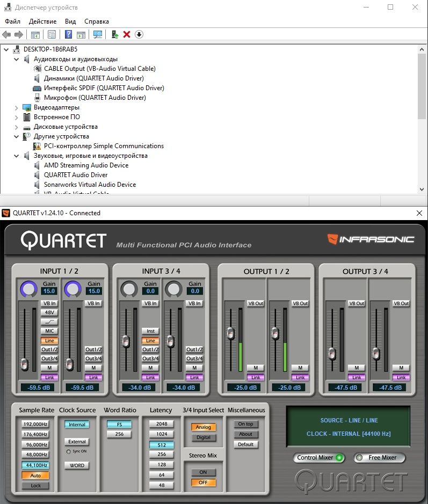Screen dimensions: 428x504
Task: Click the About button under Miscellaneous
Action: coord(246,434)
